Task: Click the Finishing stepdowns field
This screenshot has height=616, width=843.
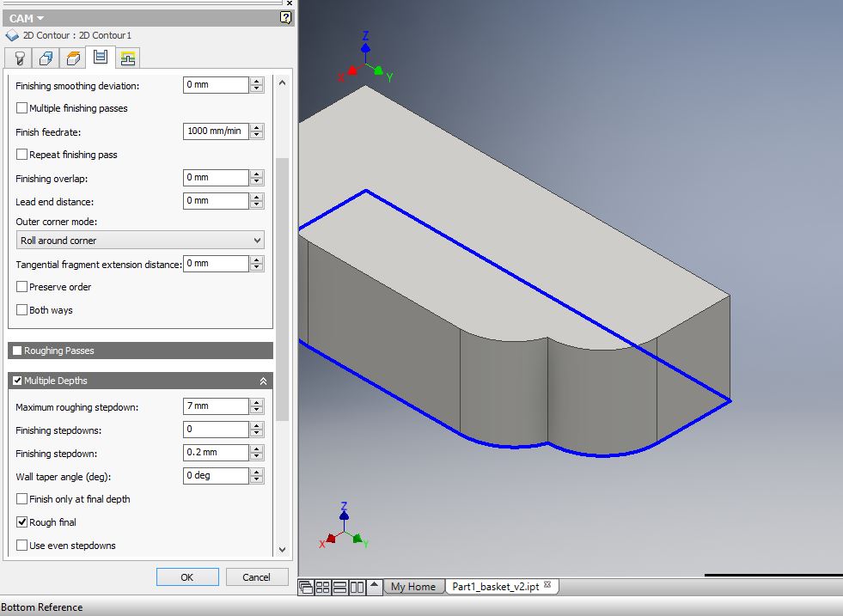Action: click(x=216, y=430)
